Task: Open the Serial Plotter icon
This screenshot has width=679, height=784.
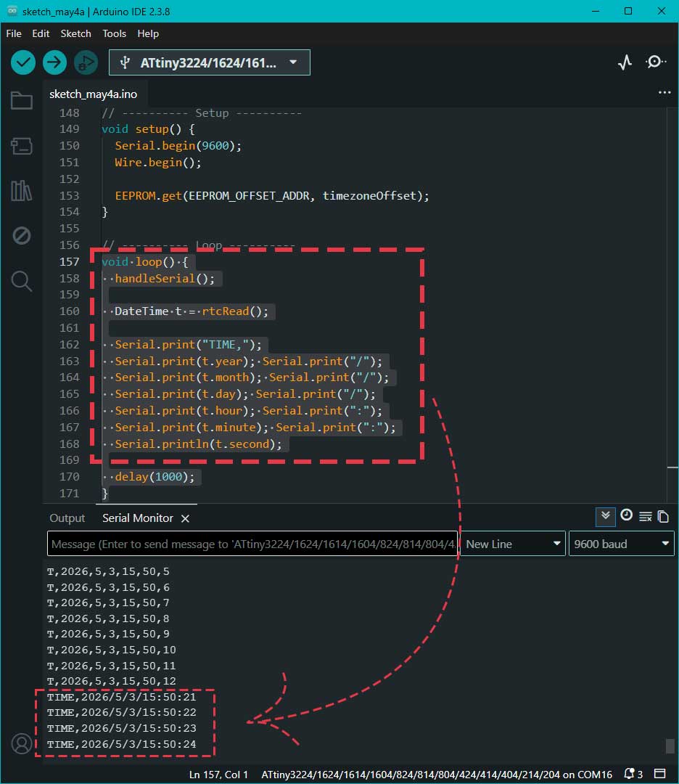Action: (625, 62)
